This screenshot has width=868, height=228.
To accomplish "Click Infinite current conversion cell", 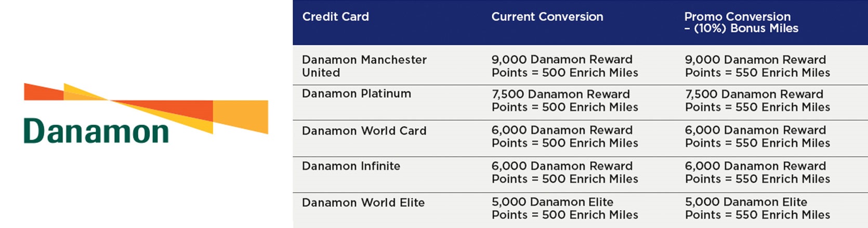I will pos(565,172).
